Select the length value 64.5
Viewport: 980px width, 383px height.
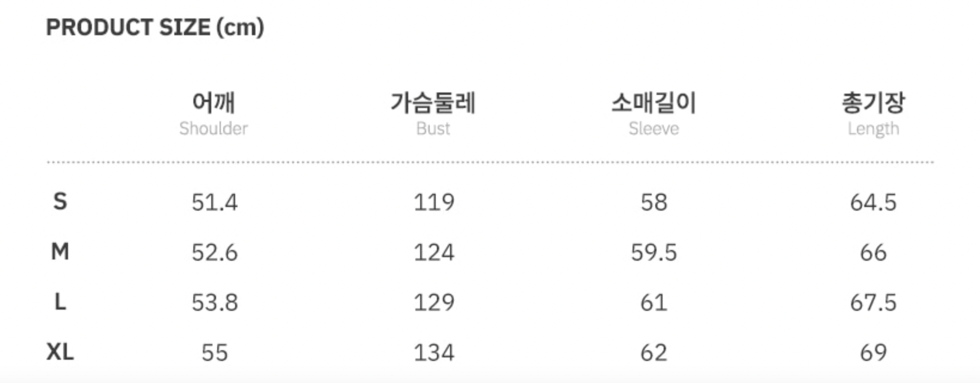click(x=873, y=203)
